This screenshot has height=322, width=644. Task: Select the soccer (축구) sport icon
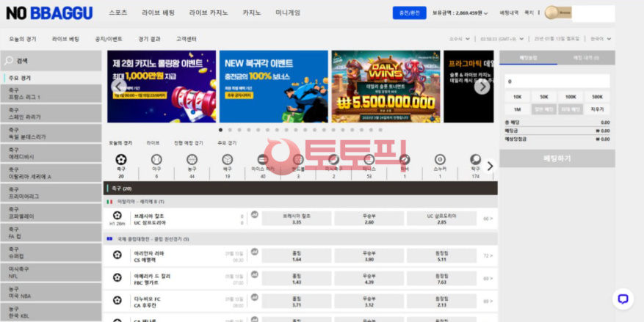[121, 160]
